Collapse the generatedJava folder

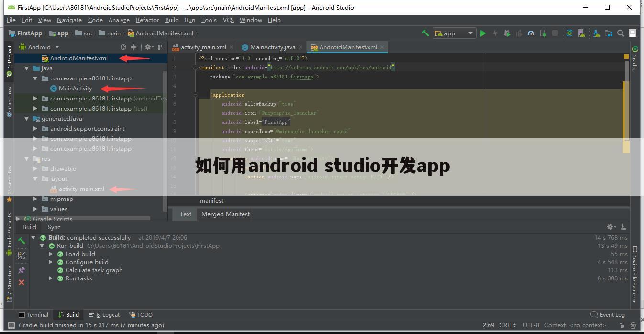(27, 119)
